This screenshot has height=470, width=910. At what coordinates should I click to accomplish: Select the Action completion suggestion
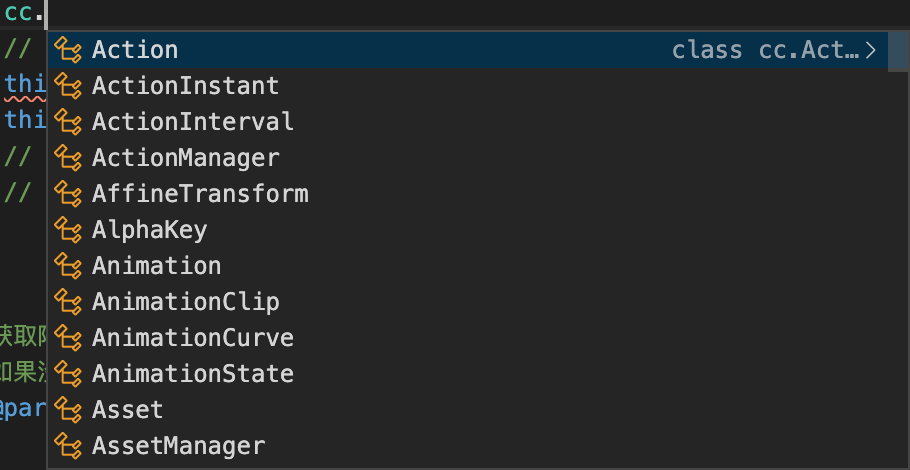click(135, 50)
